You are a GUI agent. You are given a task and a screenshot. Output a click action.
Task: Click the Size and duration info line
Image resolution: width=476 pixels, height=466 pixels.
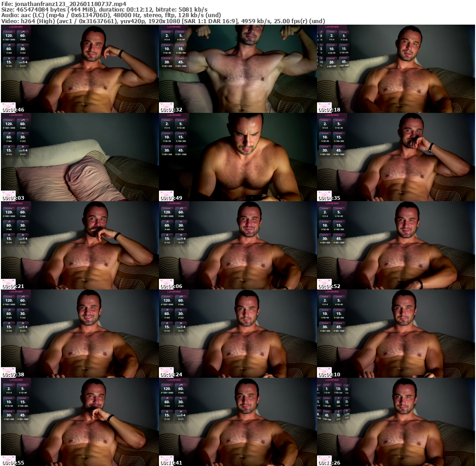click(105, 9)
